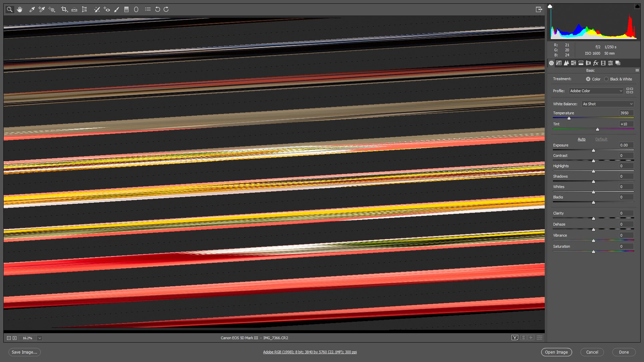Toggle highlight clipping warning in histogram

(637, 6)
